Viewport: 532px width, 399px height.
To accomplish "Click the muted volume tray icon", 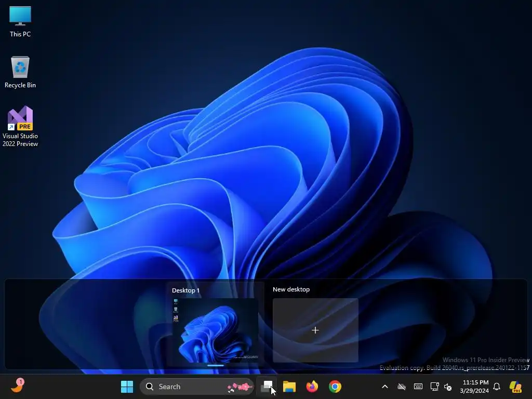I will pyautogui.click(x=448, y=387).
